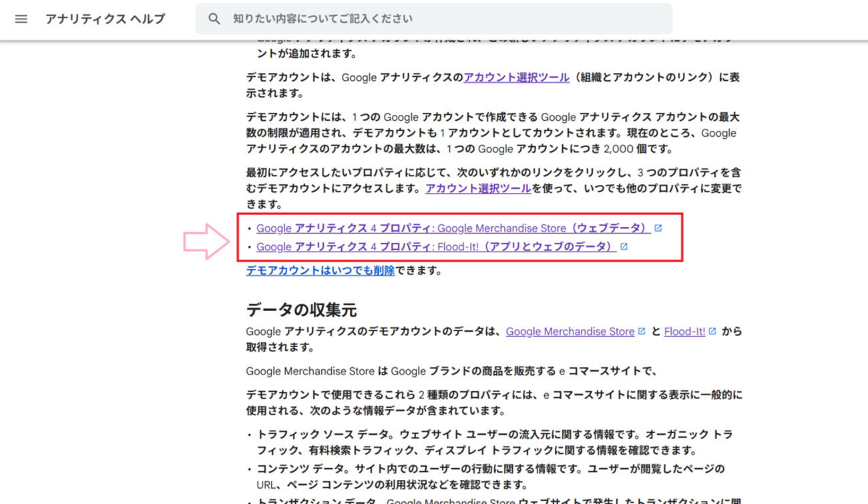Open アカウント選択ツール link before を使って、いつでも
Screen dimensions: 868x504
(478, 188)
